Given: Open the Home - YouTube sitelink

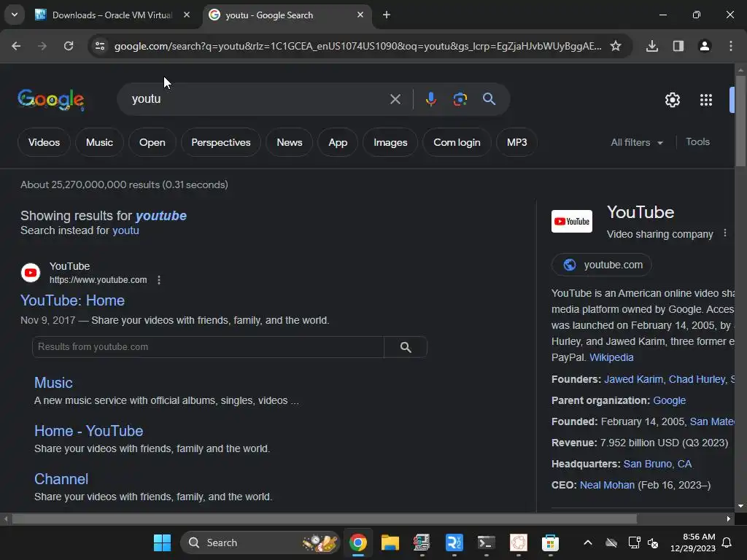Looking at the screenshot, I should (x=88, y=431).
